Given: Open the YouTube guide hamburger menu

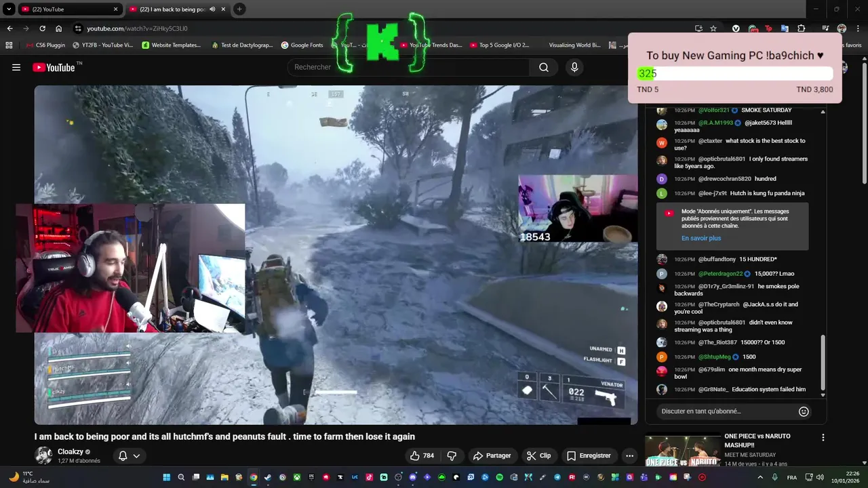Looking at the screenshot, I should point(16,67).
